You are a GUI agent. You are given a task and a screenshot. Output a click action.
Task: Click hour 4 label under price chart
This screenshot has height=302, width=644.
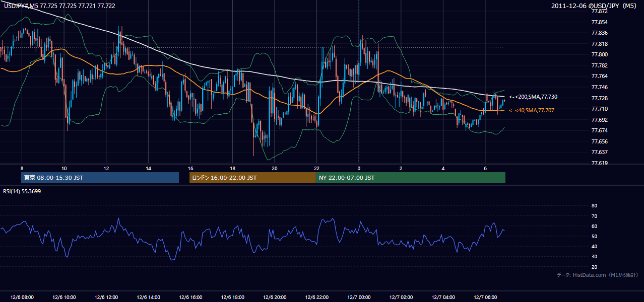point(442,168)
